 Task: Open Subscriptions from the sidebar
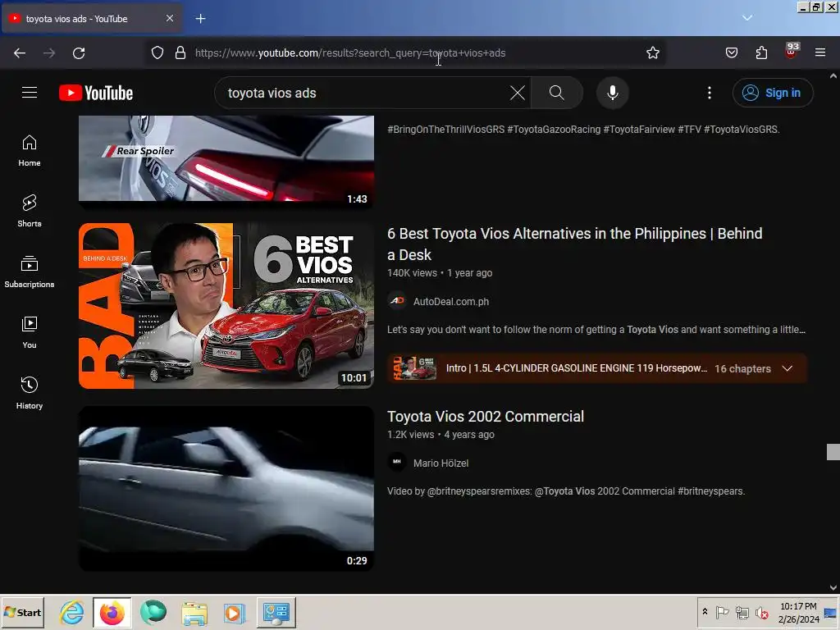tap(30, 272)
